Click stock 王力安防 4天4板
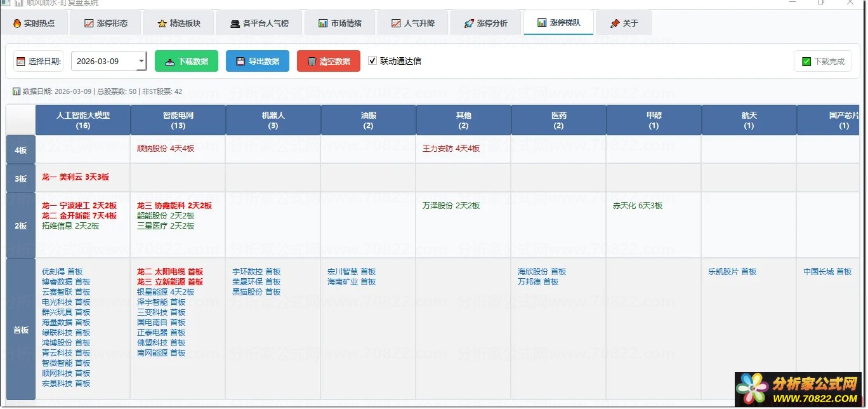Viewport: 868px width, 409px height. pos(451,149)
